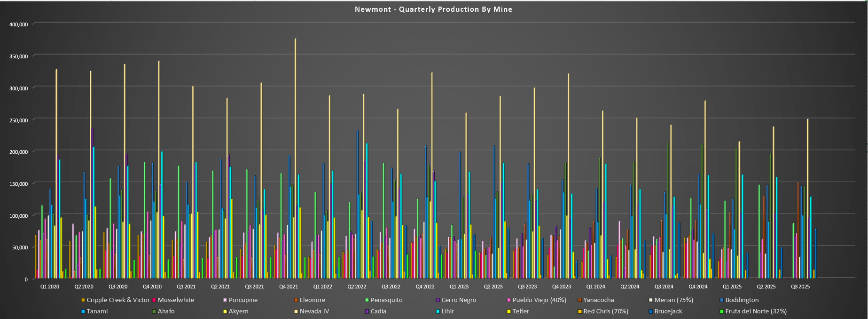Click the Q3 2021 category label
The width and height of the screenshot is (868, 319).
255,287
